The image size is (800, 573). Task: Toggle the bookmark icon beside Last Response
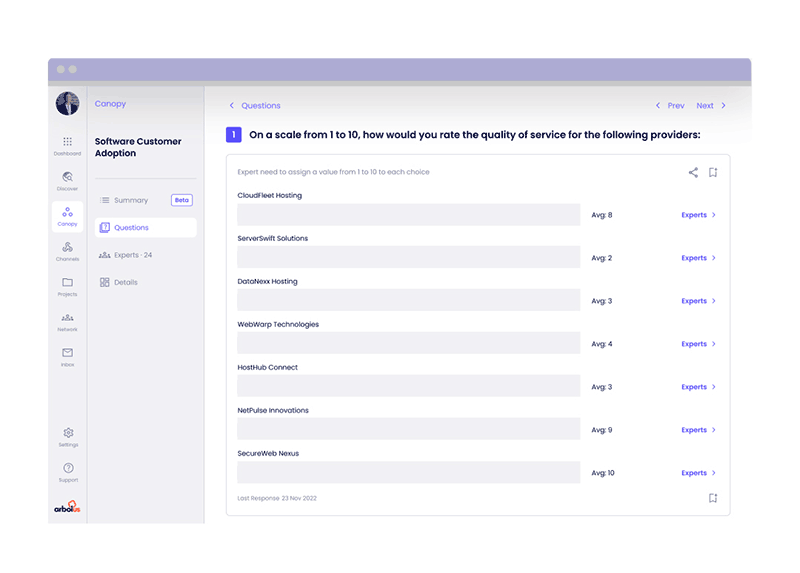click(713, 498)
